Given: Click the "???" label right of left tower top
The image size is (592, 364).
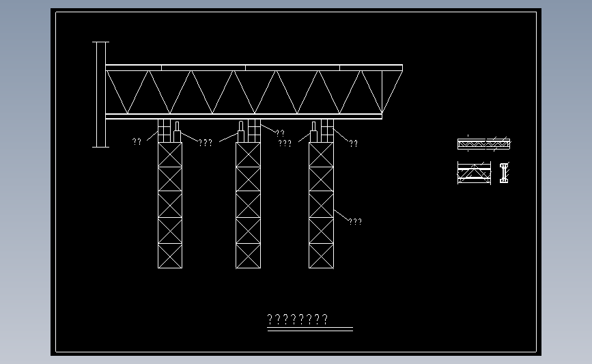Looking at the screenshot, I should (x=206, y=143).
